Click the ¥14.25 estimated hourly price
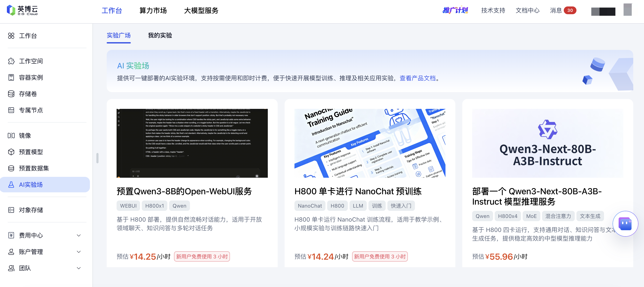Viewport: 644px width, 287px height. tap(143, 257)
